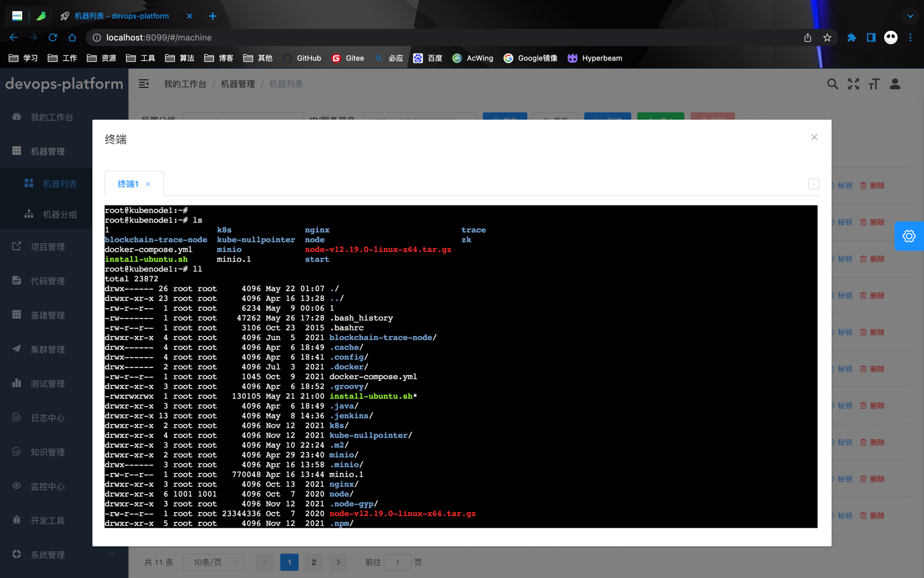The image size is (924, 578).
Task: Bookmark page with star icon
Action: (827, 37)
